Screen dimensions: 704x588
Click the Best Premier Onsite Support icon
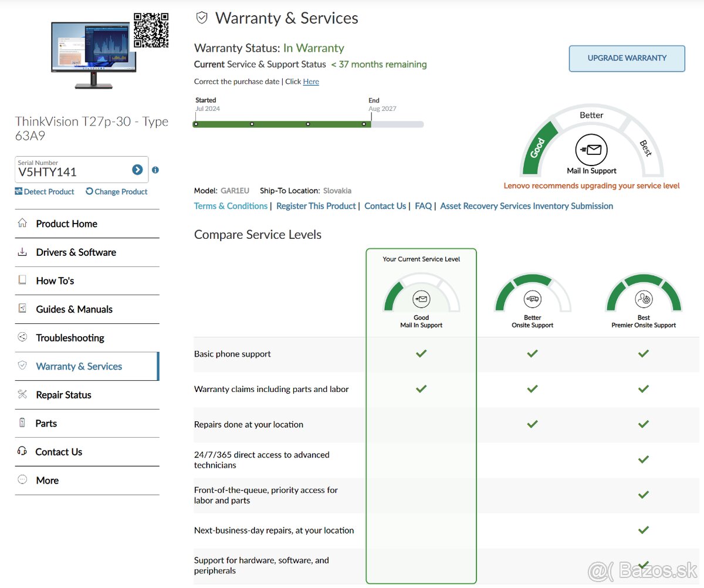click(x=644, y=299)
